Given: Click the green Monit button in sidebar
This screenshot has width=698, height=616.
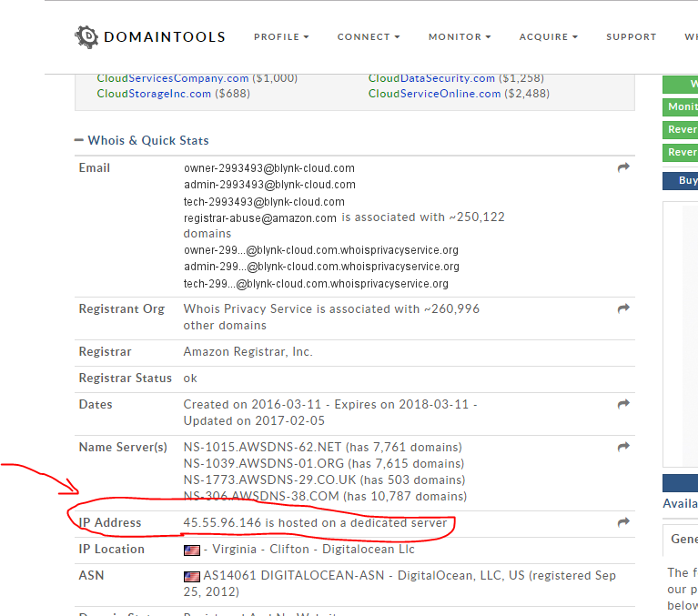Looking at the screenshot, I should [x=680, y=106].
